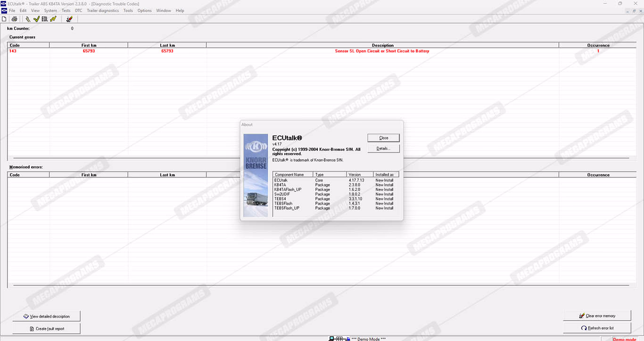Open the DTC menu

point(78,10)
